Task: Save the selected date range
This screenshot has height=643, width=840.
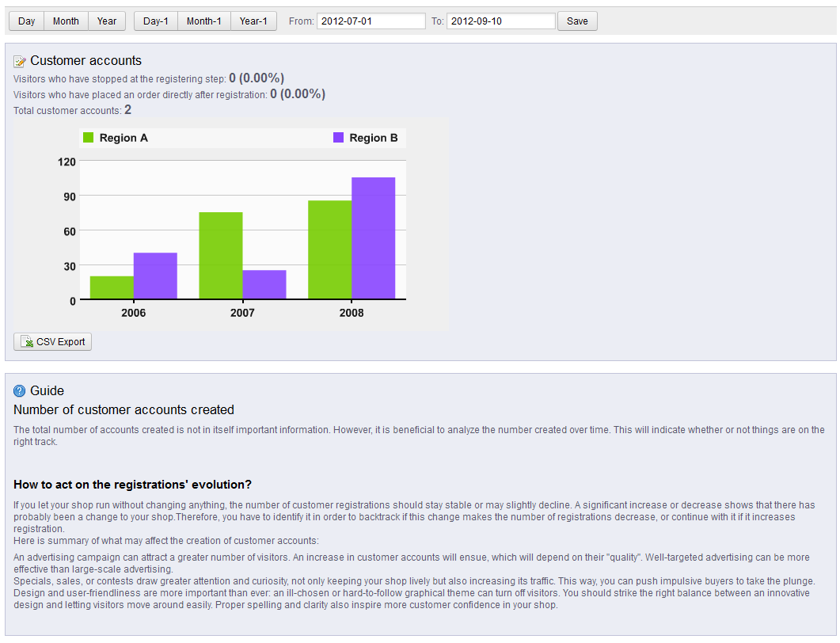Action: click(x=577, y=21)
